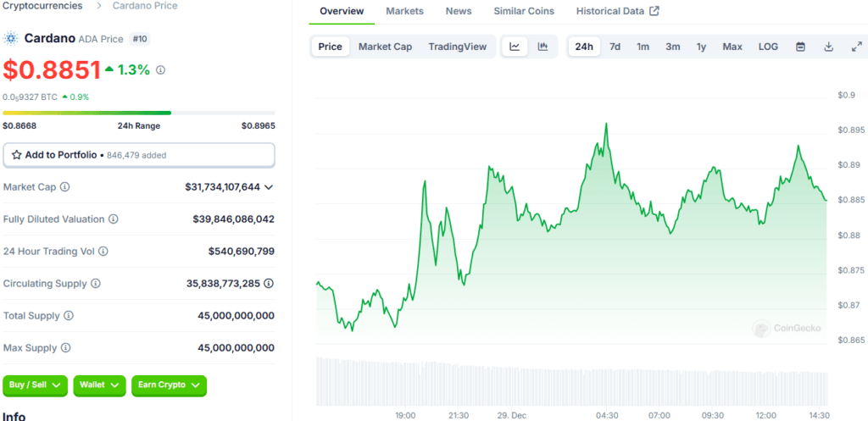Select the 1y time range
Image resolution: width=868 pixels, height=421 pixels.
[701, 47]
